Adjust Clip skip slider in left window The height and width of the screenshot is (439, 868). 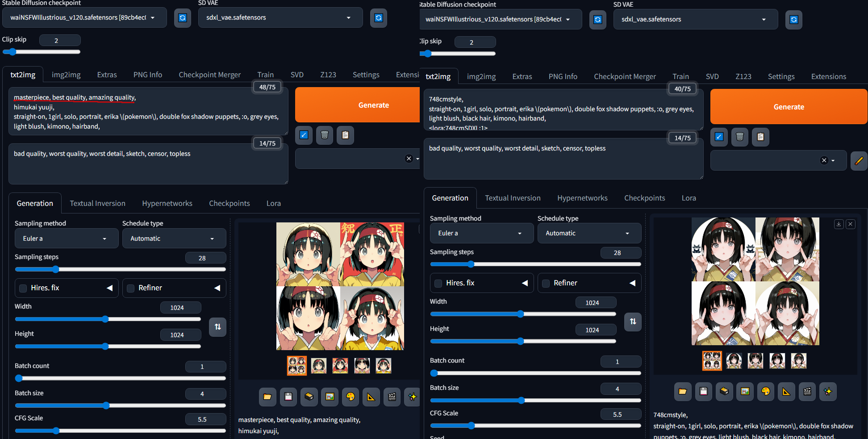point(42,52)
